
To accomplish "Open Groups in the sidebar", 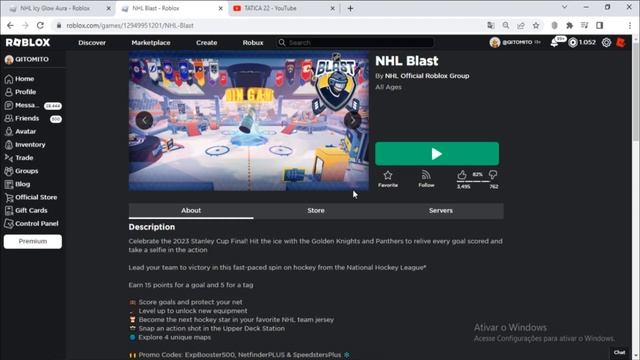I will (x=21, y=171).
